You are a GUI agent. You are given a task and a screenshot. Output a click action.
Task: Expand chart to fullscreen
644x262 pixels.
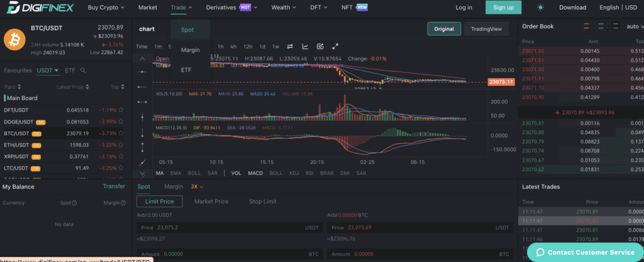tap(335, 47)
